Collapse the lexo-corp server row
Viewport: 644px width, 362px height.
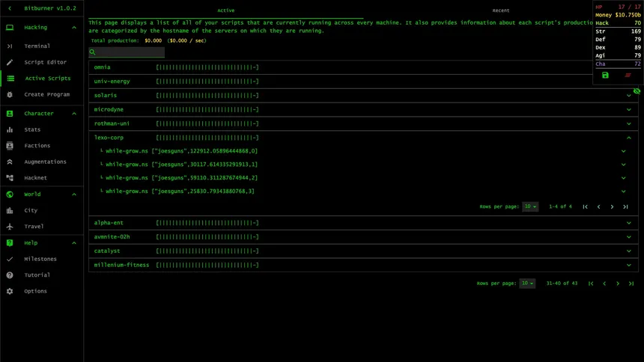tap(629, 138)
